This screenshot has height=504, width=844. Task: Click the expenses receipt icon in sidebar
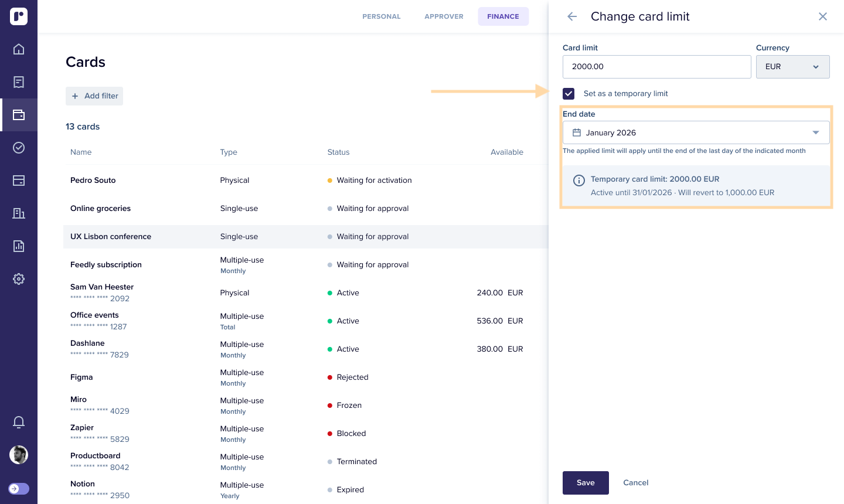(19, 82)
